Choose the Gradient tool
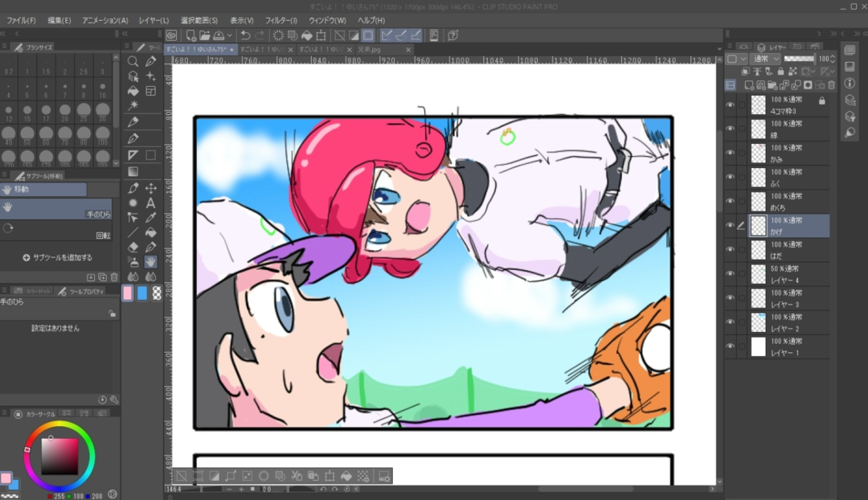 (133, 171)
